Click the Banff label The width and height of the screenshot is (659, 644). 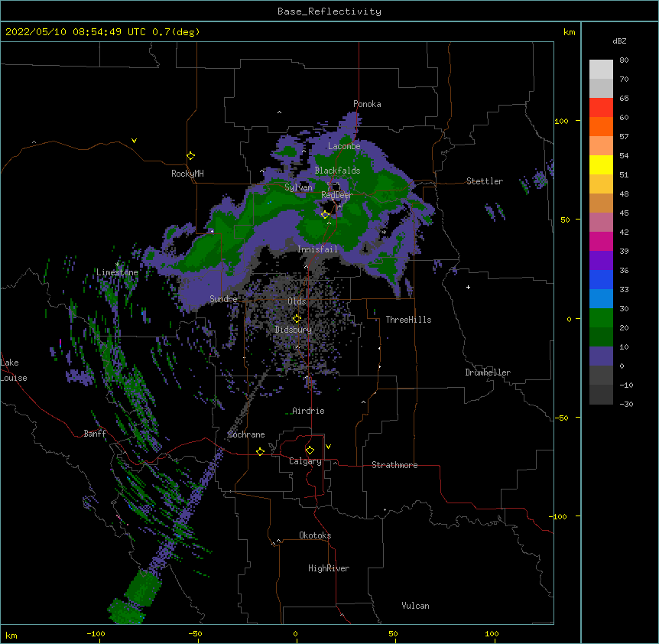(95, 434)
